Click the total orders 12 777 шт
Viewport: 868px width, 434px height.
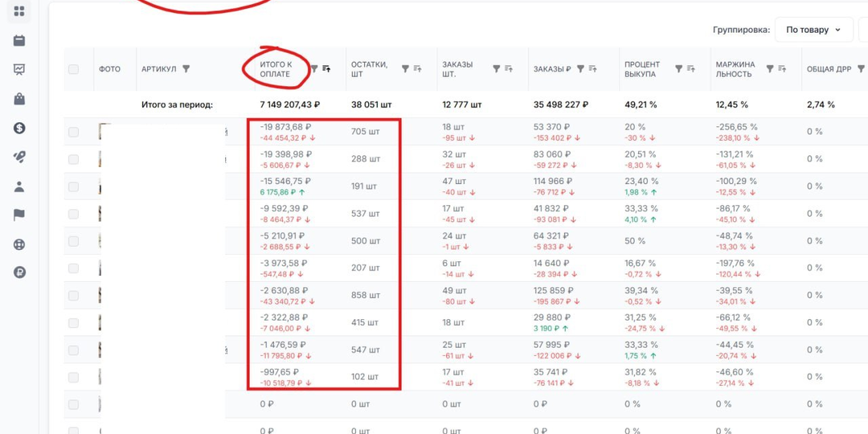tap(462, 104)
